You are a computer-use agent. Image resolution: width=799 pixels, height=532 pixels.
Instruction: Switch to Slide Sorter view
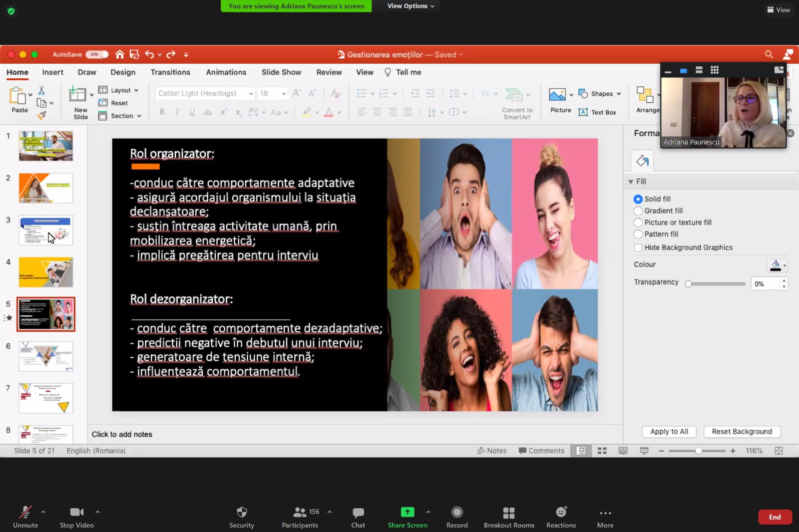pos(602,451)
